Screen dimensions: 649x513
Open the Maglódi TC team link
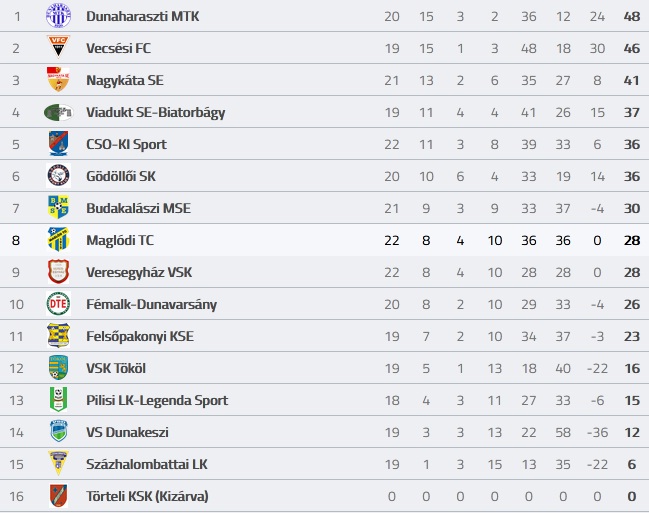coord(120,240)
